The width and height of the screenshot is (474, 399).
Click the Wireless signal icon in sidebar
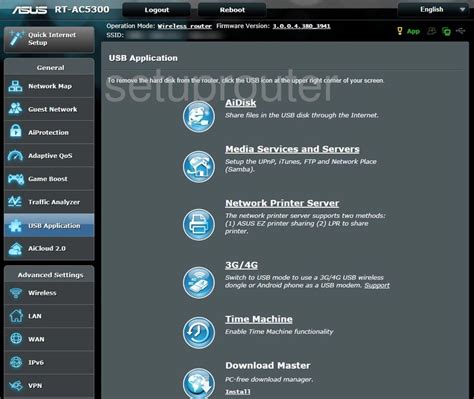16,293
